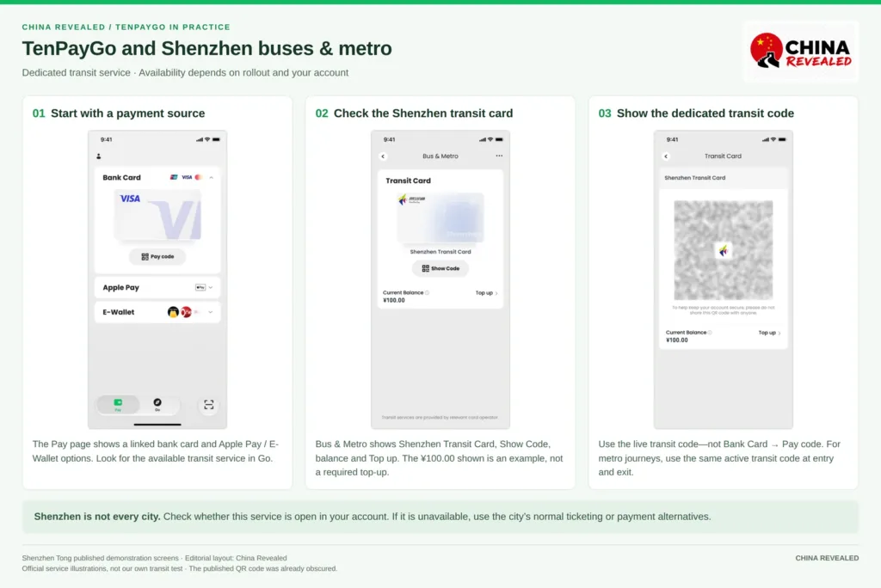The height and width of the screenshot is (588, 881).
Task: Select the Visa card image
Action: pos(157,215)
